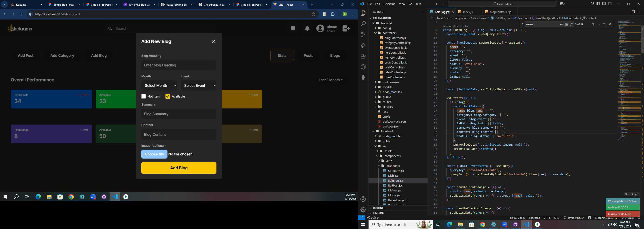Image resolution: width=644 pixels, height=229 pixels.
Task: Open File Explorer in outer Windows taskbar
Action: point(460,225)
